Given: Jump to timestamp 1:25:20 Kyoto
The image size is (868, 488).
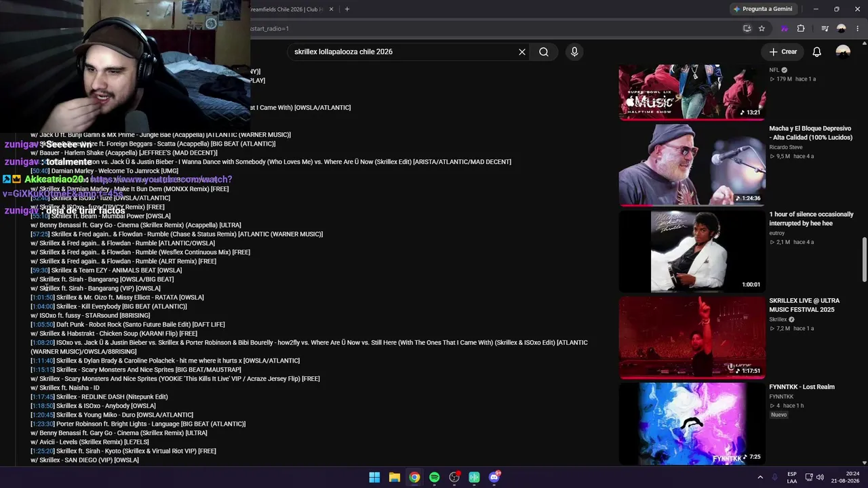Looking at the screenshot, I should (43, 451).
